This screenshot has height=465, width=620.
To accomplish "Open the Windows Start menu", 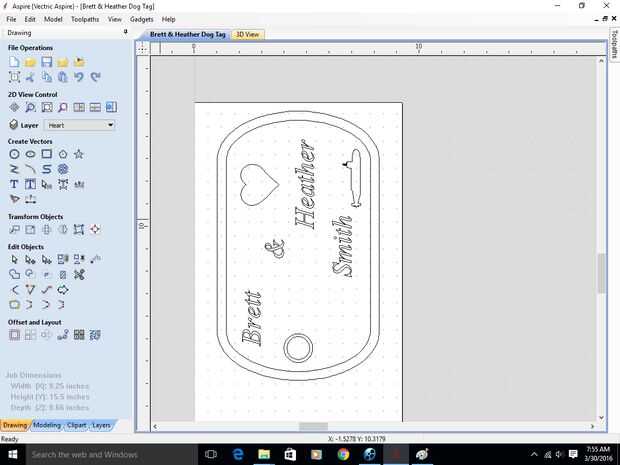I will (x=13, y=454).
